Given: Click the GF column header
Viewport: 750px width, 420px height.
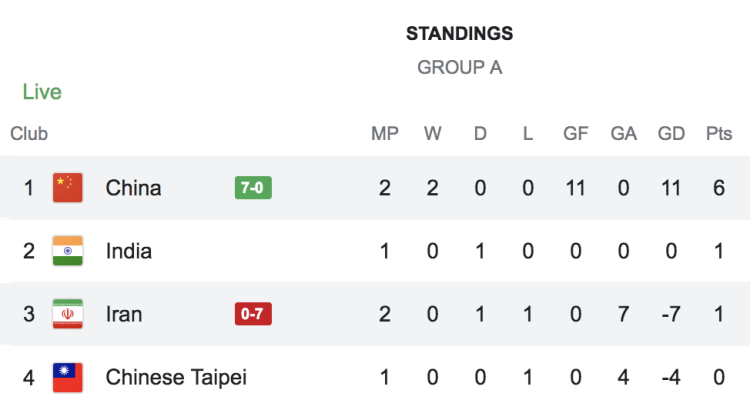Looking at the screenshot, I should click(576, 134).
